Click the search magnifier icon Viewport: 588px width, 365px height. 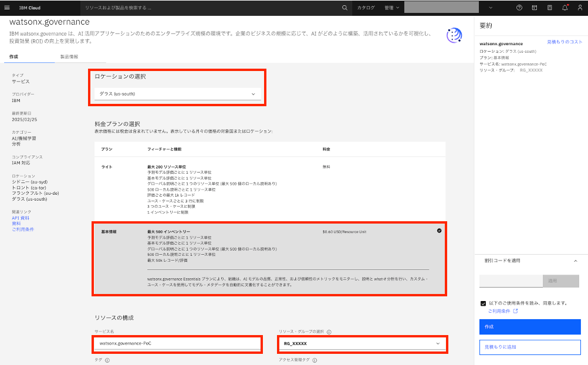point(344,8)
